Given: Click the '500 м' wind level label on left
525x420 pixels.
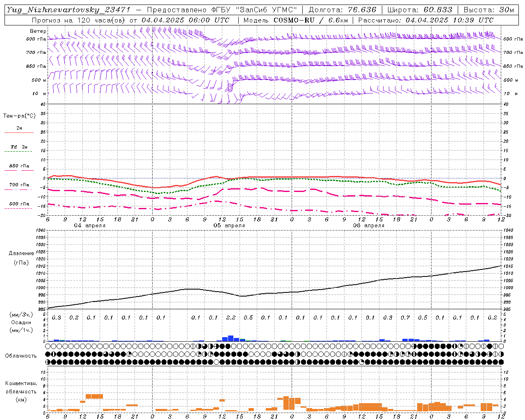Looking at the screenshot, I should [x=39, y=80].
